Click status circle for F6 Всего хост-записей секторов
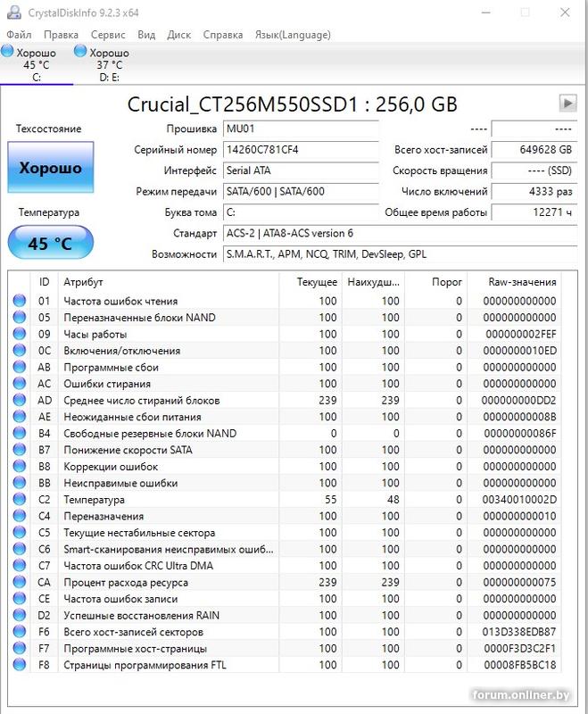This screenshot has height=714, width=588. [x=20, y=632]
